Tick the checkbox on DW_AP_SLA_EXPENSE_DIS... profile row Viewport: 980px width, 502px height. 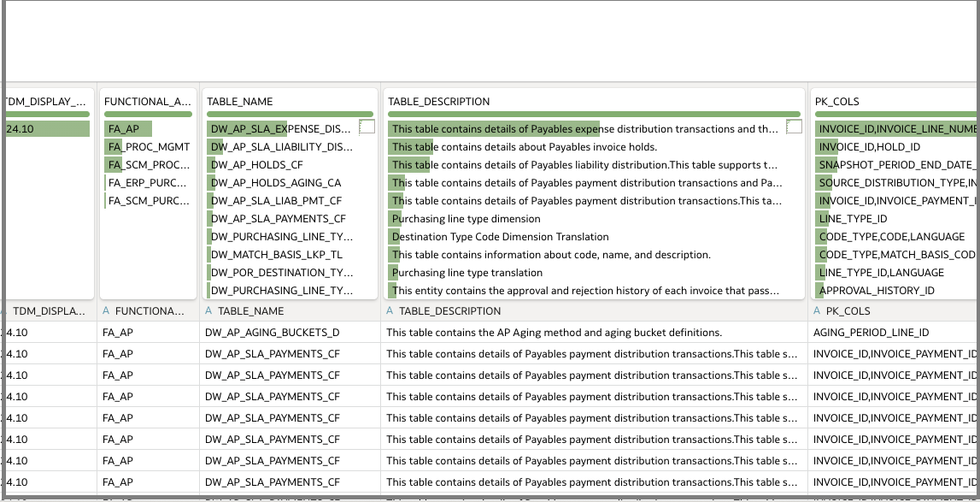click(367, 127)
